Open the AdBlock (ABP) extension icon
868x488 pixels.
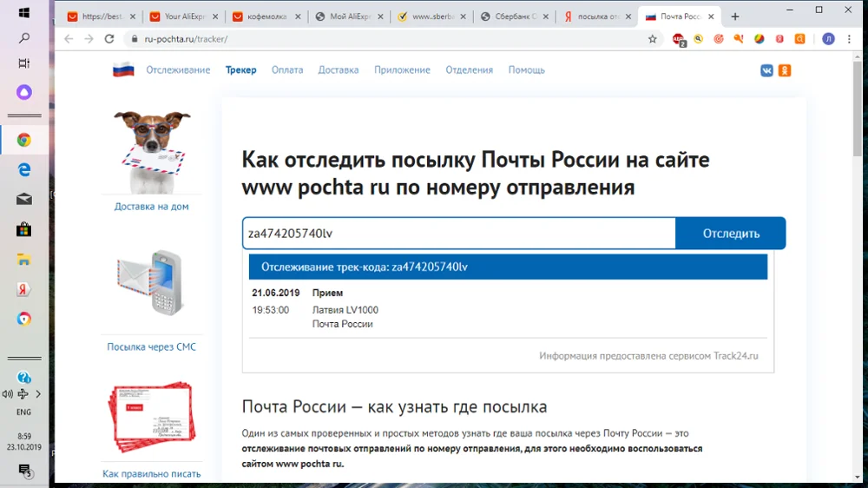[679, 39]
